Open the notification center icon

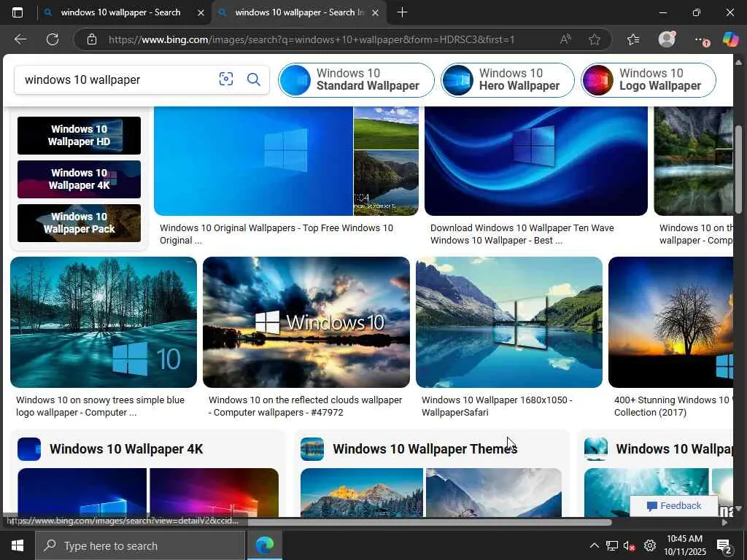(724, 546)
